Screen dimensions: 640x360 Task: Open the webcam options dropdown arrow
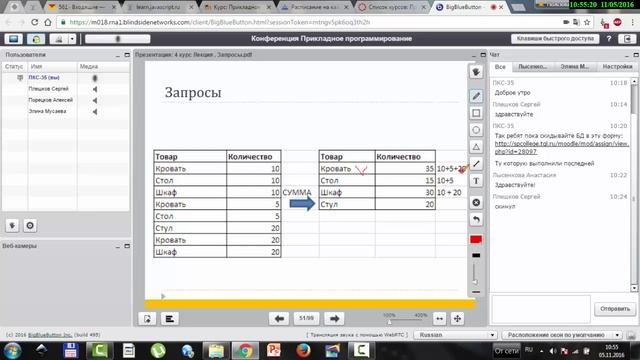tap(72, 39)
